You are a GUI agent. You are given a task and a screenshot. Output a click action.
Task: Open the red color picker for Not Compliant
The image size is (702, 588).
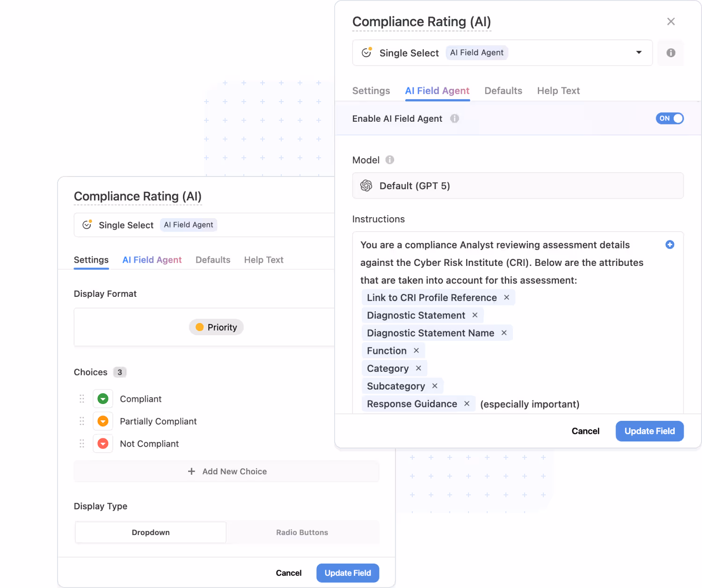coord(103,443)
